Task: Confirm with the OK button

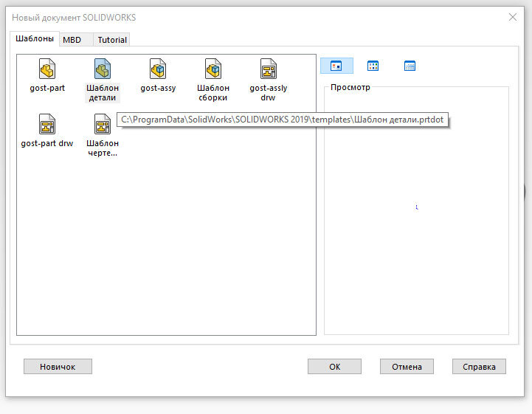Action: (334, 367)
